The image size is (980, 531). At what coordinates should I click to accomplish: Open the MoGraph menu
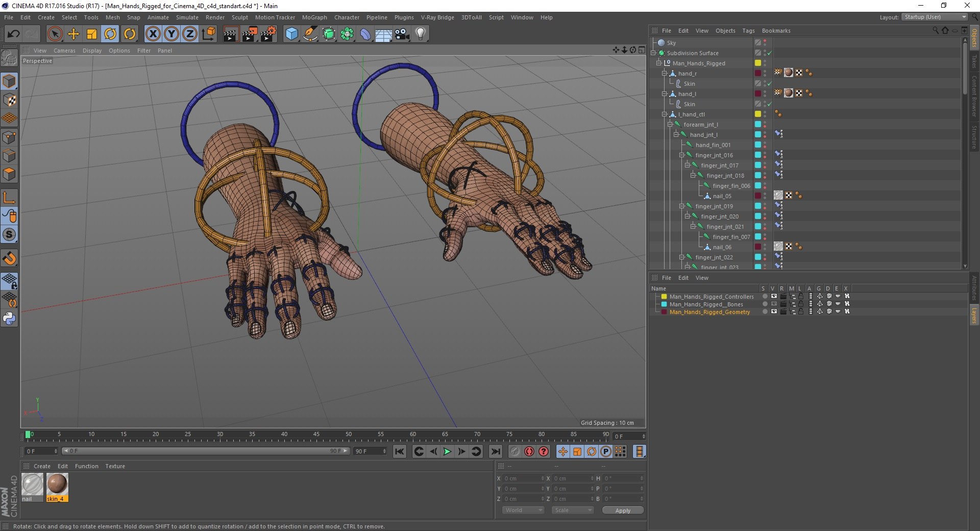(314, 17)
